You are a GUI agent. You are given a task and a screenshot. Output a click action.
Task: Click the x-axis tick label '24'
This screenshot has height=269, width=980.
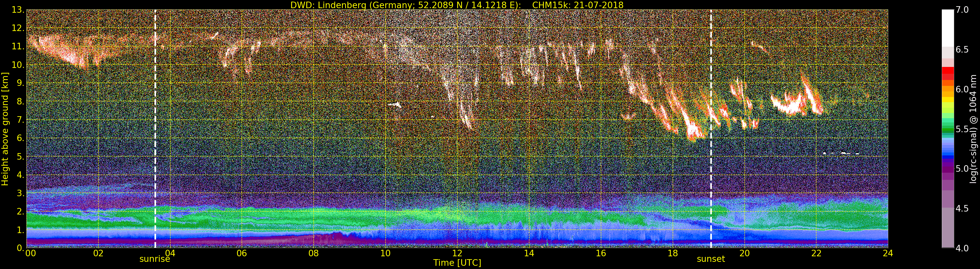(x=888, y=253)
